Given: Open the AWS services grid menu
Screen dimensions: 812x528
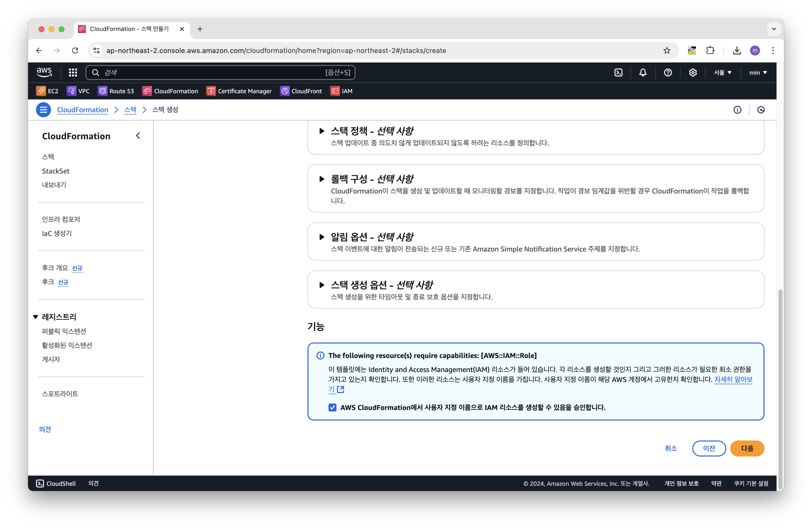Looking at the screenshot, I should 73,73.
